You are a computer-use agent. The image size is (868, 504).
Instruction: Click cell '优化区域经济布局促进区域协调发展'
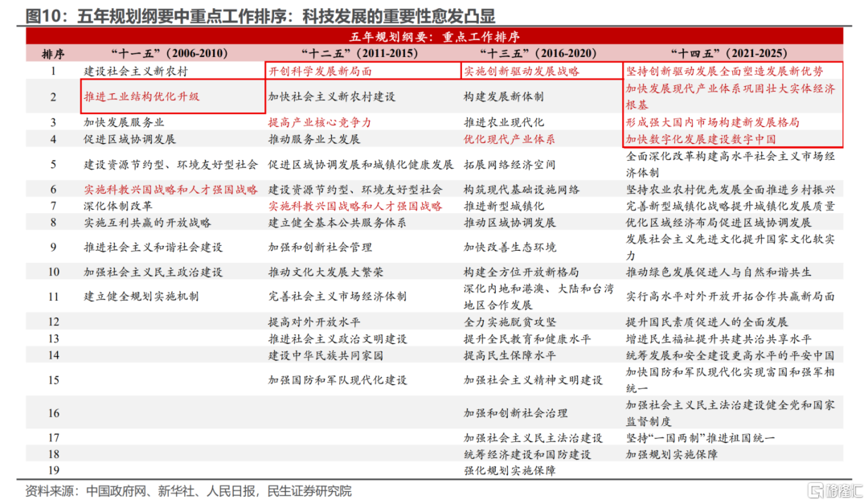(x=719, y=223)
